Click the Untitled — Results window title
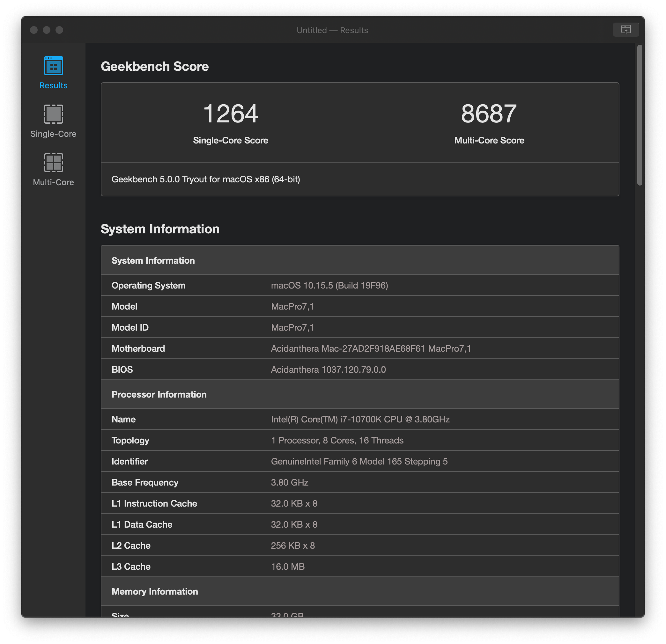666x644 pixels. tap(332, 30)
